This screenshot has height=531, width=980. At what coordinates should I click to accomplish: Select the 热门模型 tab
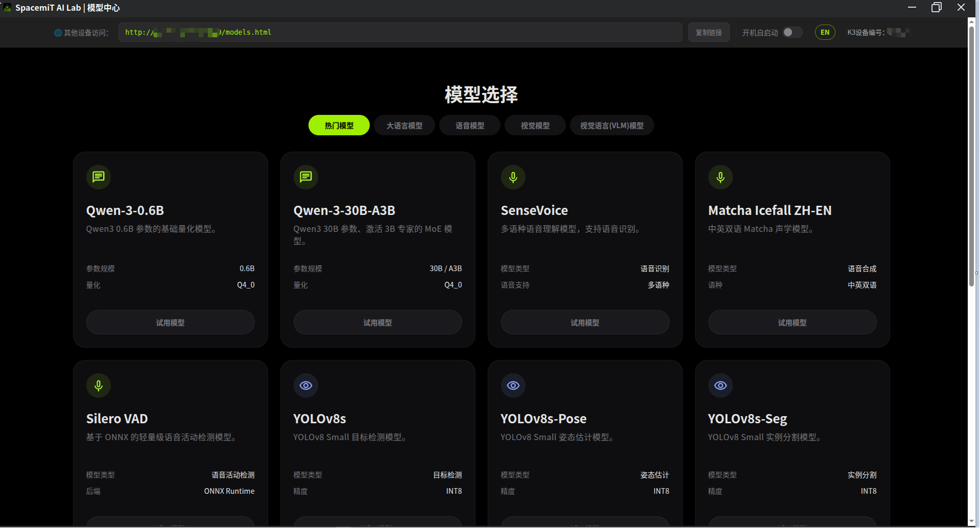tap(339, 126)
